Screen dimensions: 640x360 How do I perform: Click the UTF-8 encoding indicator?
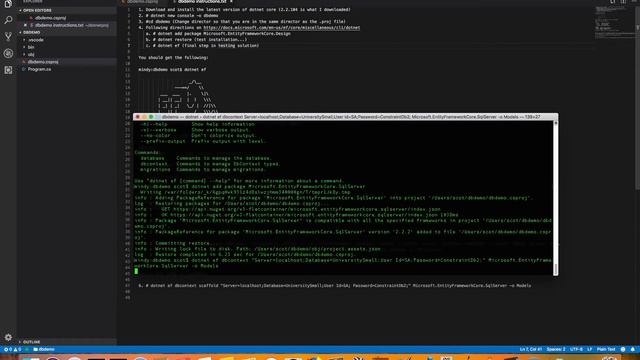576,349
